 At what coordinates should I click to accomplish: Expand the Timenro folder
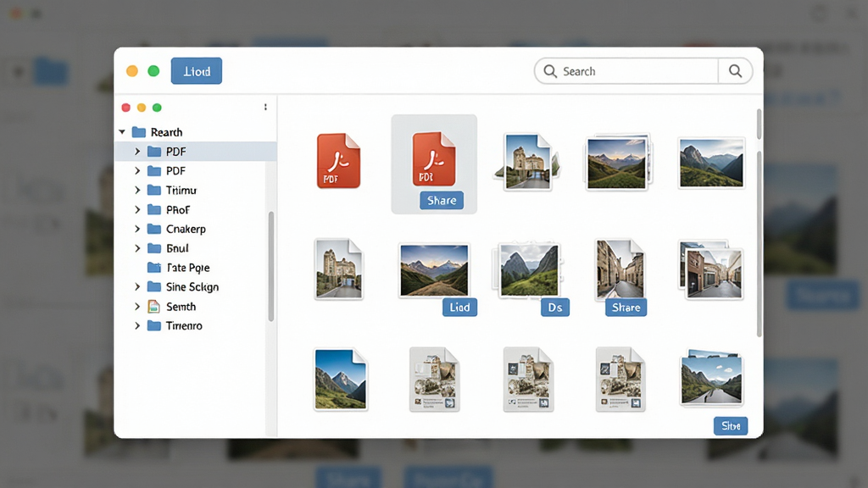tap(137, 326)
